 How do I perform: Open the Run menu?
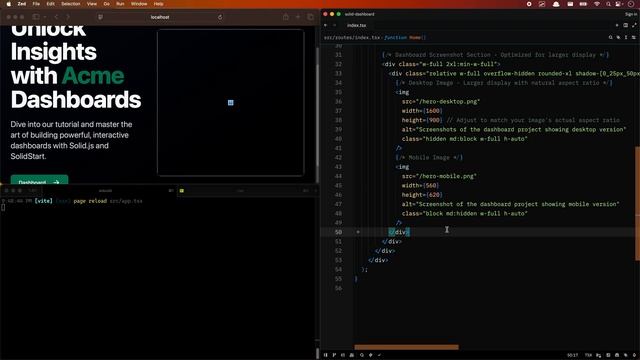(120, 4)
